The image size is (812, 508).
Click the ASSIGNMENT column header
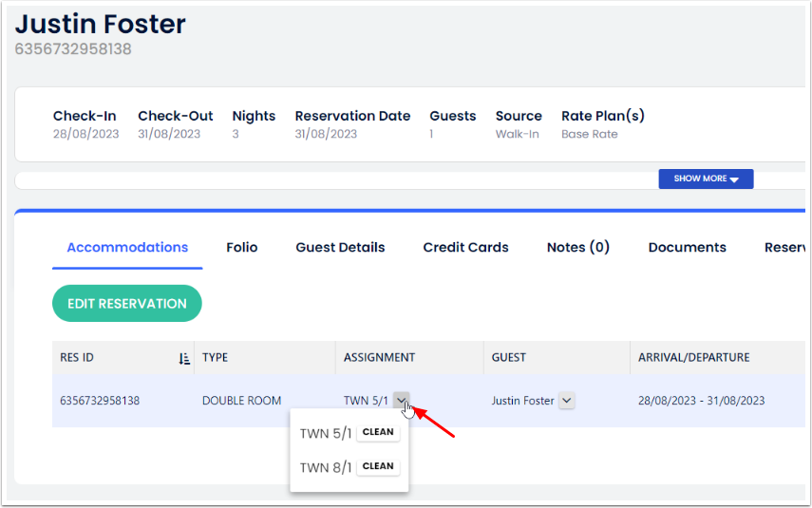point(379,358)
